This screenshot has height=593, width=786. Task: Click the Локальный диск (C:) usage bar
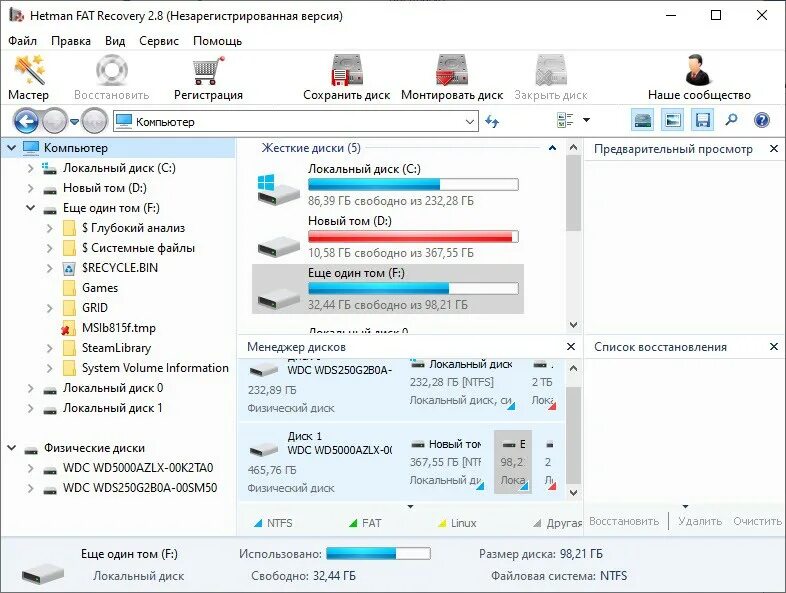click(413, 184)
